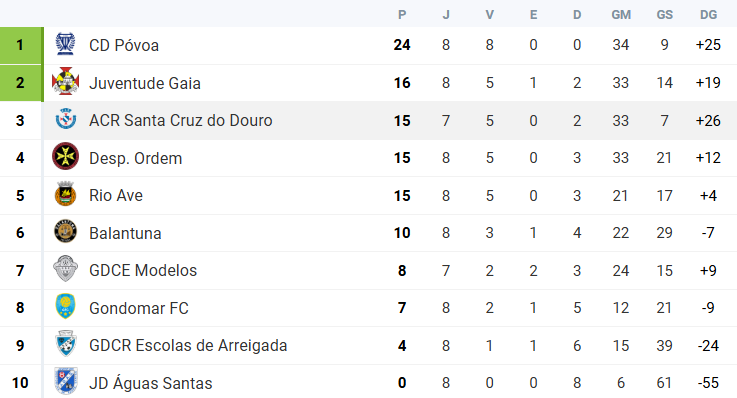Click the Rio Ave club crest

[65, 194]
